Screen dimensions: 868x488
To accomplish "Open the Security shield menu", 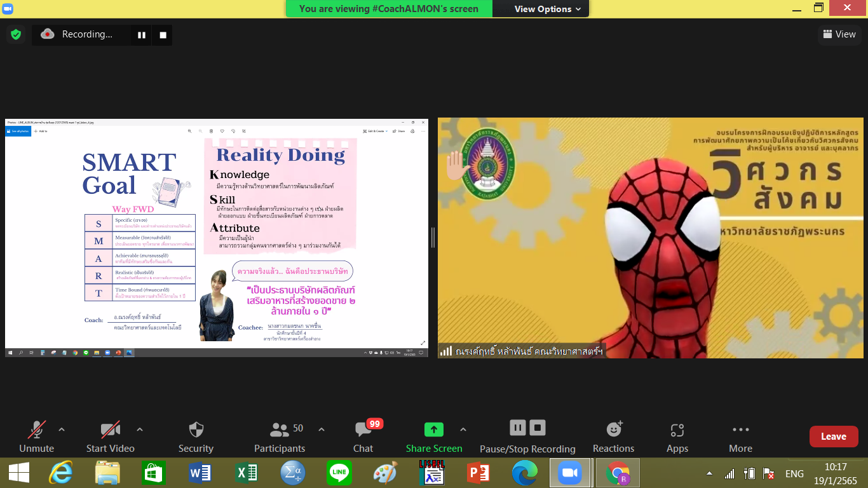I will (196, 437).
